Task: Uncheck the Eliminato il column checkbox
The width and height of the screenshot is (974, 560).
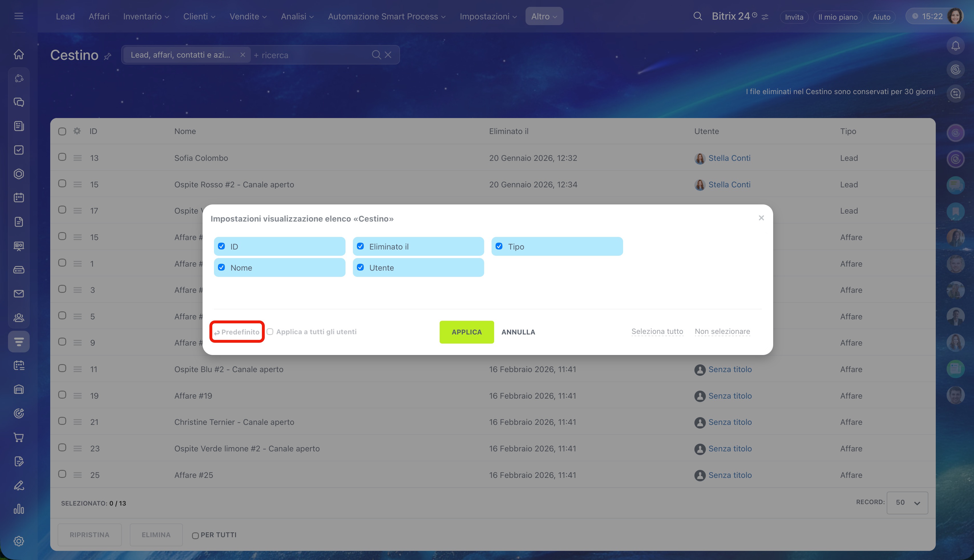Action: point(360,246)
